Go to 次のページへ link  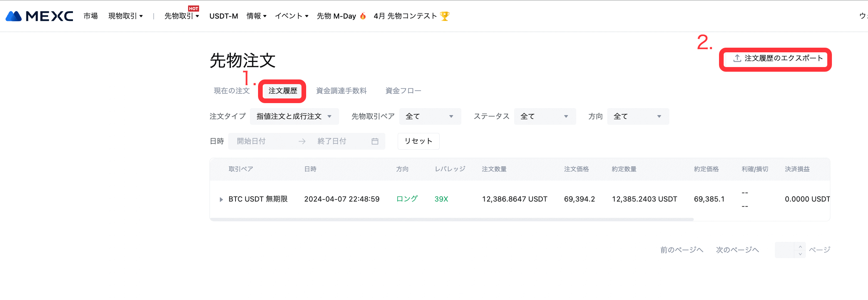pyautogui.click(x=737, y=250)
